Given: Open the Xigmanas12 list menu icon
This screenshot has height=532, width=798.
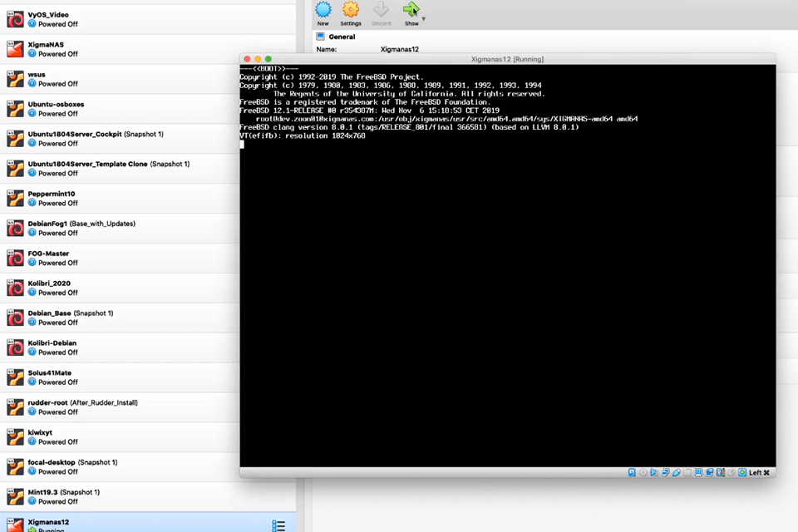Looking at the screenshot, I should (278, 525).
